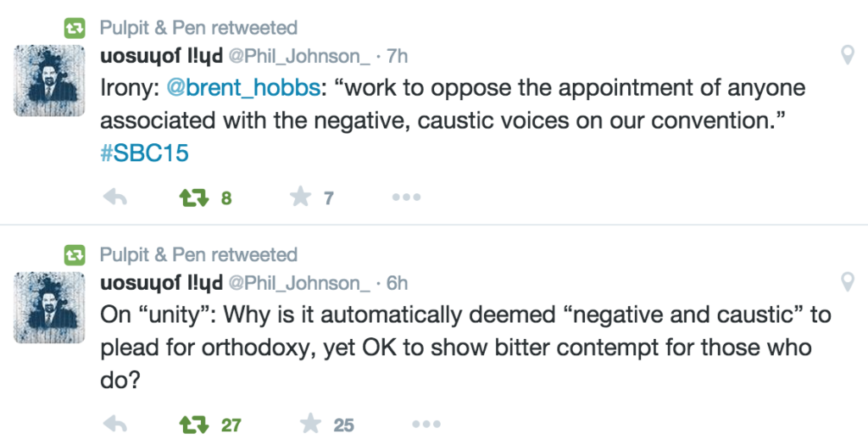
Task: Open more options on the Irony tweet
Action: click(x=406, y=197)
